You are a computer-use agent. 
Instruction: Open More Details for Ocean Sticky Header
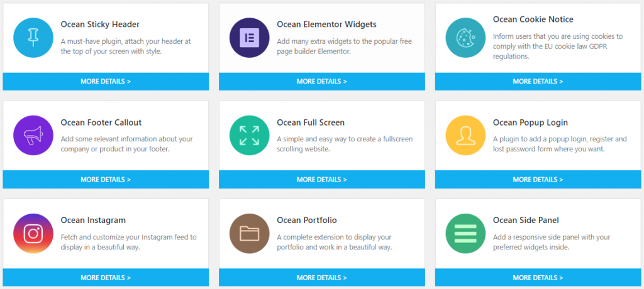106,81
